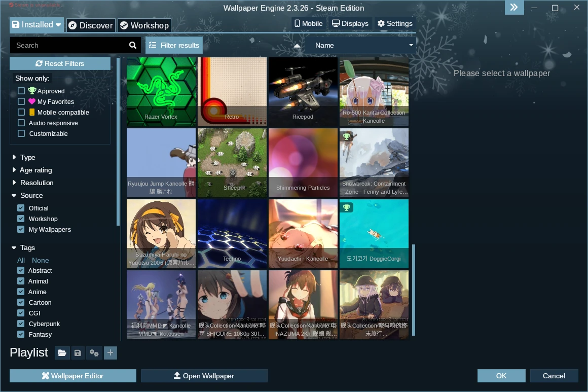Select the SHIGURE 1080p wallpaper
This screenshot has height=392, width=588.
tap(232, 305)
